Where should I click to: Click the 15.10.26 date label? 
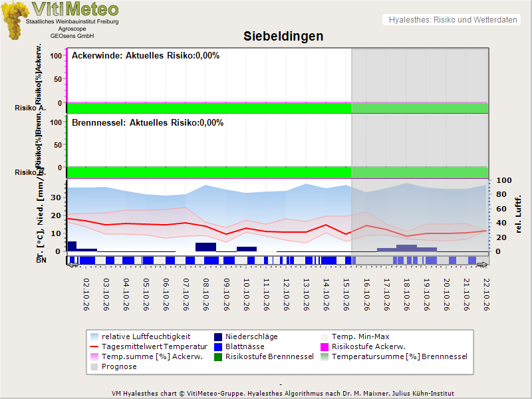(x=346, y=294)
